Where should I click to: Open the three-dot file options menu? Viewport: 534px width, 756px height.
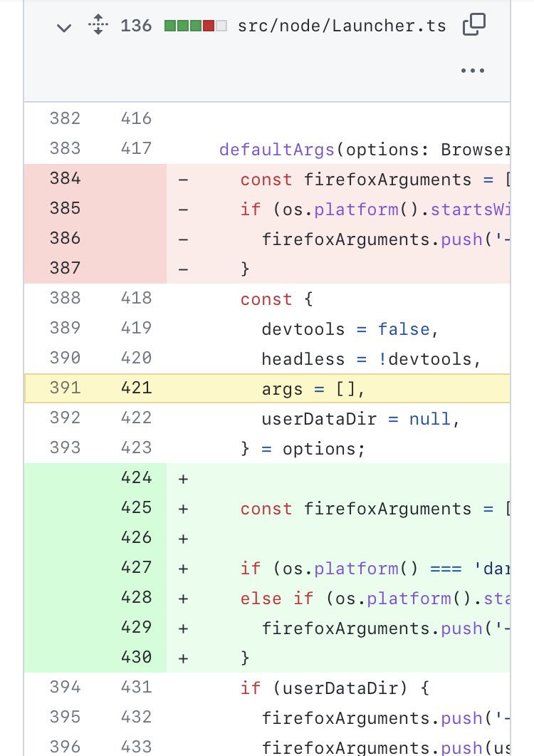pos(472,71)
